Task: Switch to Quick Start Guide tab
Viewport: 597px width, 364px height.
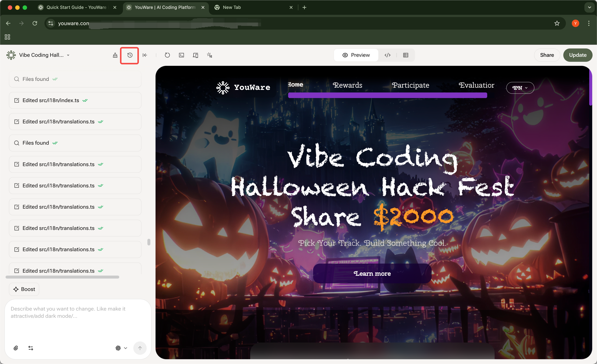Action: click(x=76, y=7)
